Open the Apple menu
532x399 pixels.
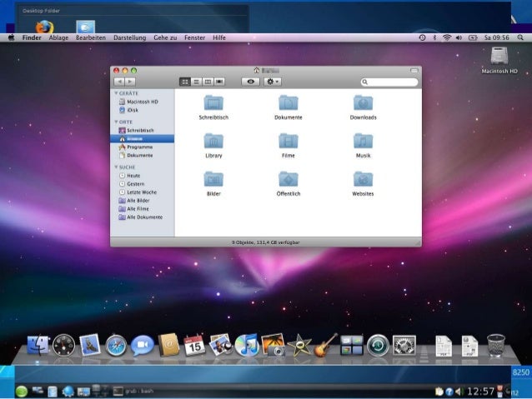(x=11, y=37)
